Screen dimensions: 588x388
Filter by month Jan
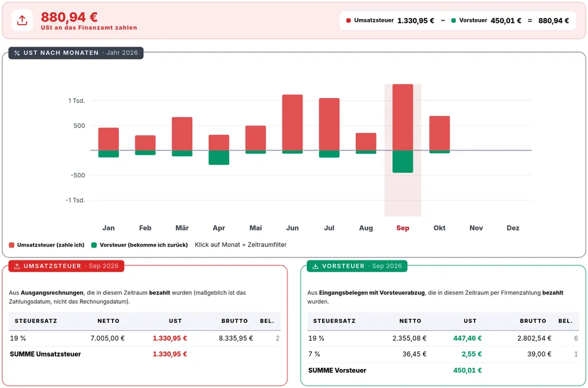coord(108,228)
